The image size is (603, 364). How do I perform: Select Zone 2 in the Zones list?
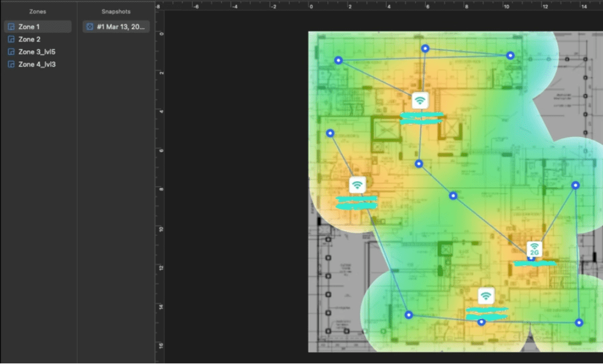(38, 39)
